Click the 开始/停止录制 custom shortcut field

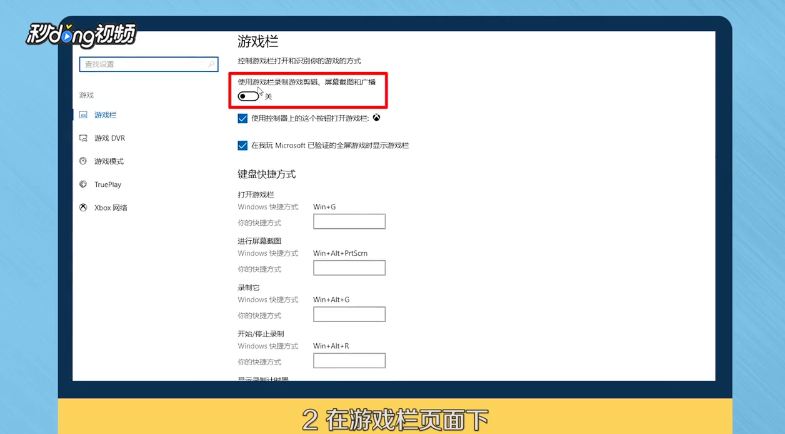(x=349, y=360)
